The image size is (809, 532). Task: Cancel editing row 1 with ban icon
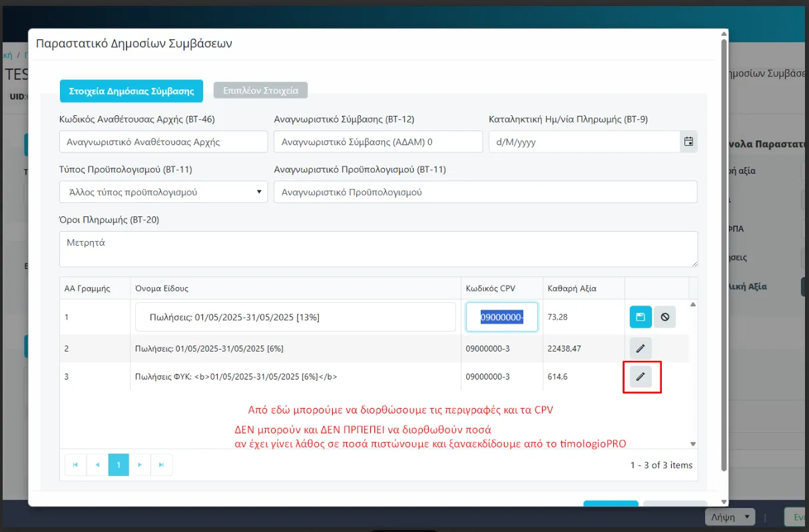[x=665, y=318]
